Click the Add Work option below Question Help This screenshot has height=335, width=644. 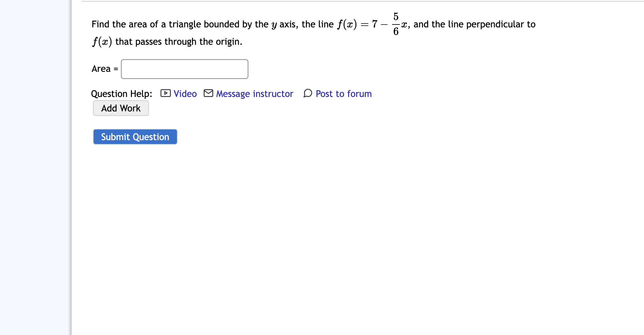[121, 108]
